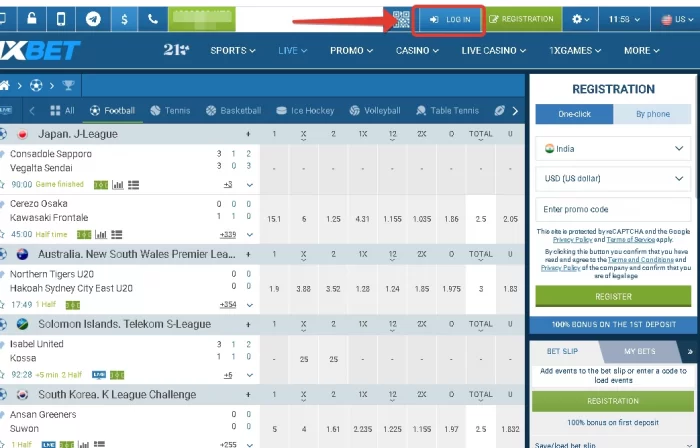Open the LIVE CASINO menu
Image resolution: width=700 pixels, height=448 pixels.
pyautogui.click(x=493, y=50)
